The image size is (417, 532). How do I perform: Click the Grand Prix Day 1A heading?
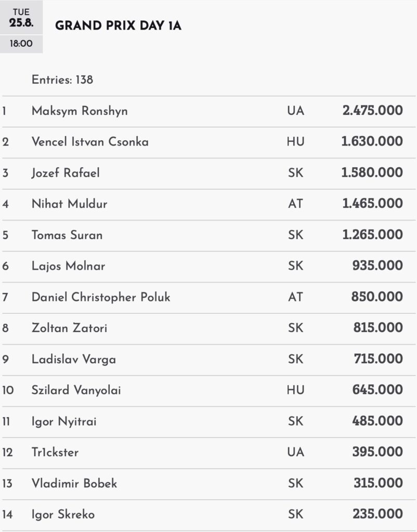pyautogui.click(x=118, y=26)
